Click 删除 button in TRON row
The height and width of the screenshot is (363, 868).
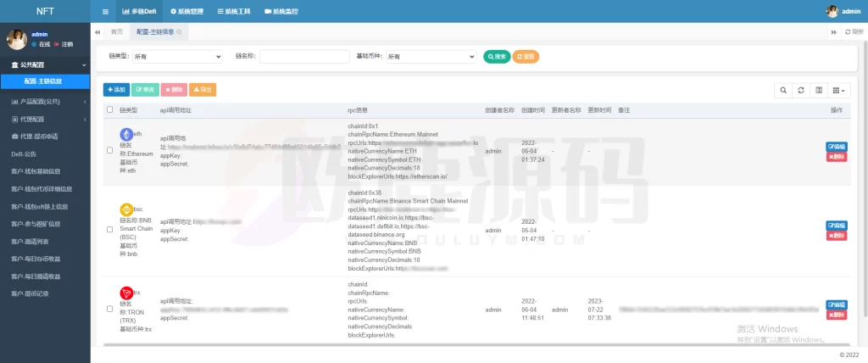pos(837,316)
